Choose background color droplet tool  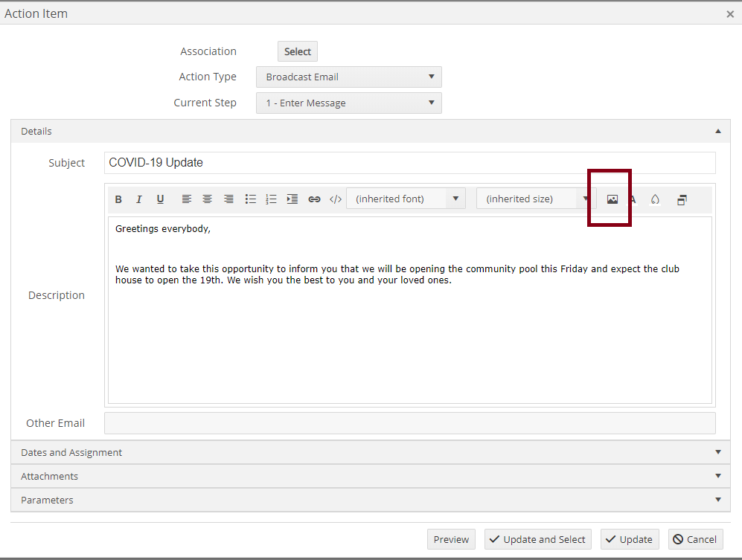[x=655, y=199]
